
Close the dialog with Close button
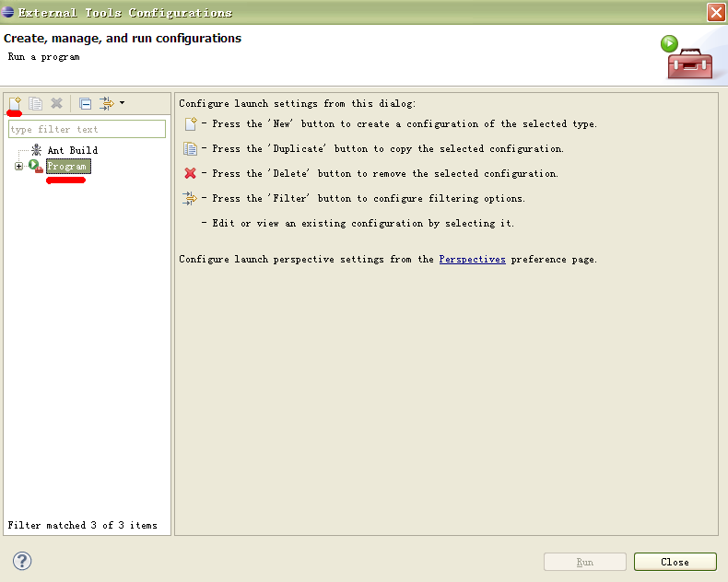click(x=675, y=562)
